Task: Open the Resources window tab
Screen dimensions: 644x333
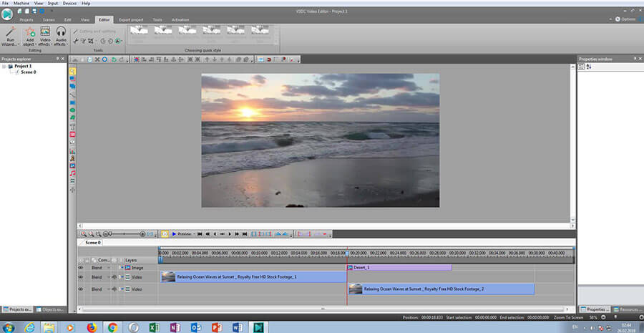Action: (628, 309)
